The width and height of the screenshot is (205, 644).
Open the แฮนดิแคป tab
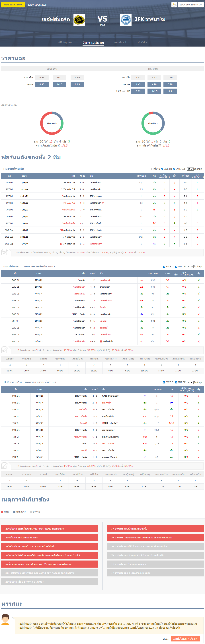point(120,42)
